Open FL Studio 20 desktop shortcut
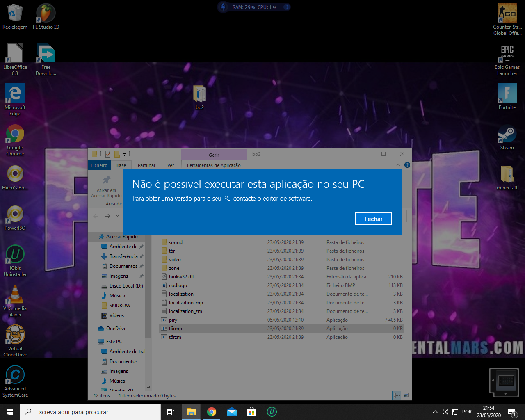This screenshot has height=420, width=525. point(46,16)
